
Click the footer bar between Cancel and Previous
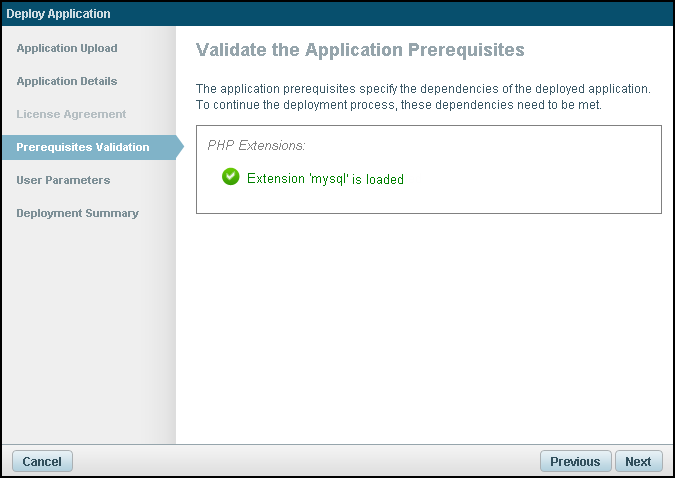(x=300, y=461)
